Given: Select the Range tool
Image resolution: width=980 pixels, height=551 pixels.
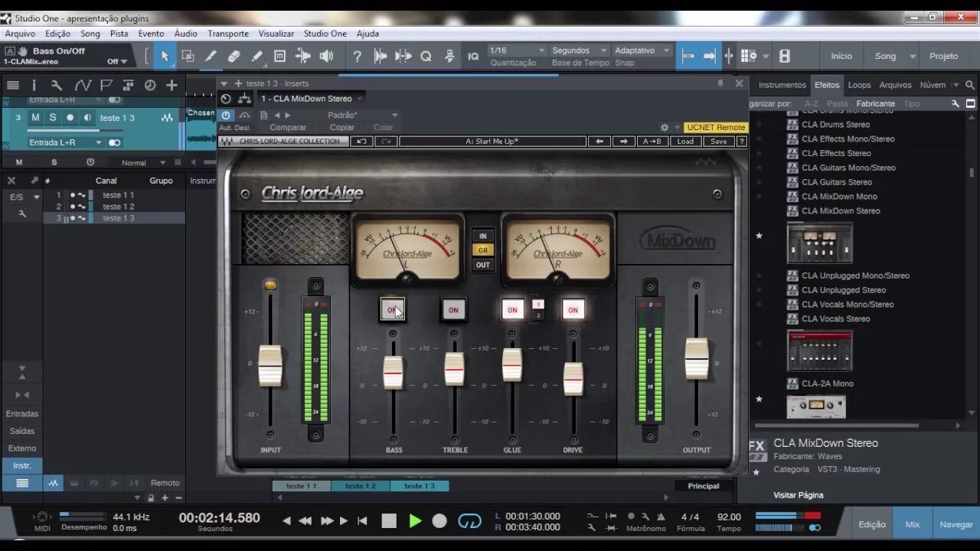Looking at the screenshot, I should (x=188, y=56).
